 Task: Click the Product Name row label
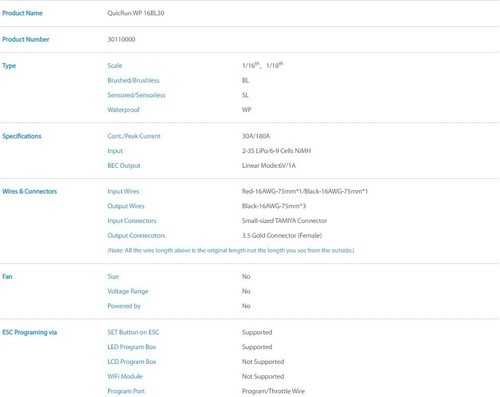22,13
